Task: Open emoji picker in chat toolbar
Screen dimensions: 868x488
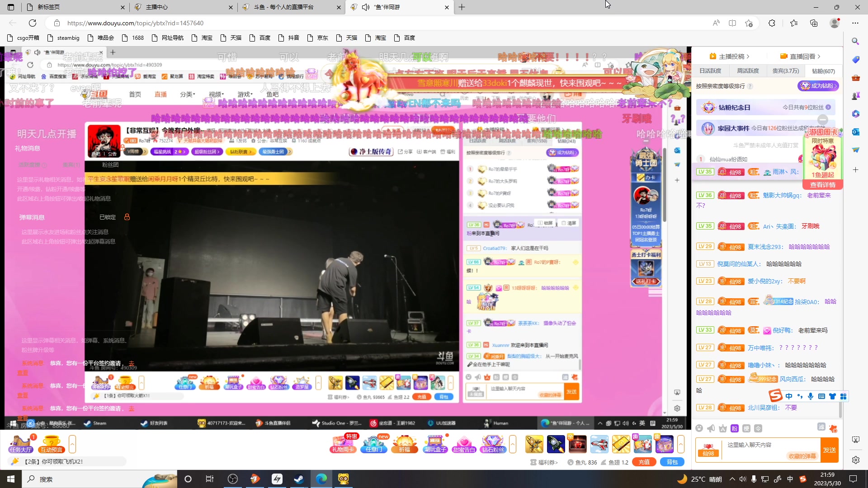Action: (699, 428)
